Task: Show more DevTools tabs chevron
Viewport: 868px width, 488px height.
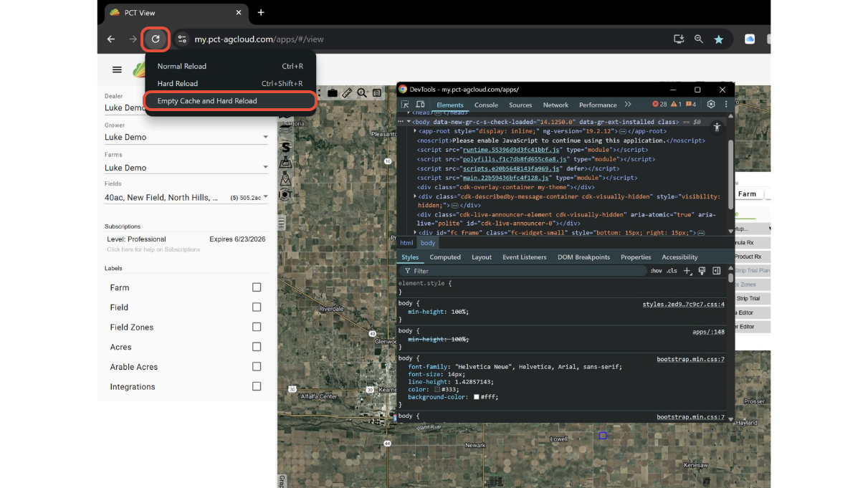Action: point(628,105)
